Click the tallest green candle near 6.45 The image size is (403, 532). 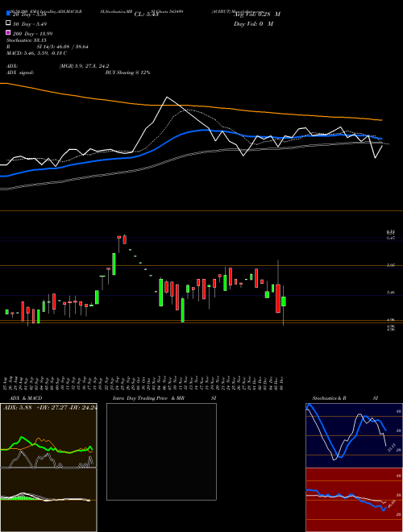coord(114,264)
